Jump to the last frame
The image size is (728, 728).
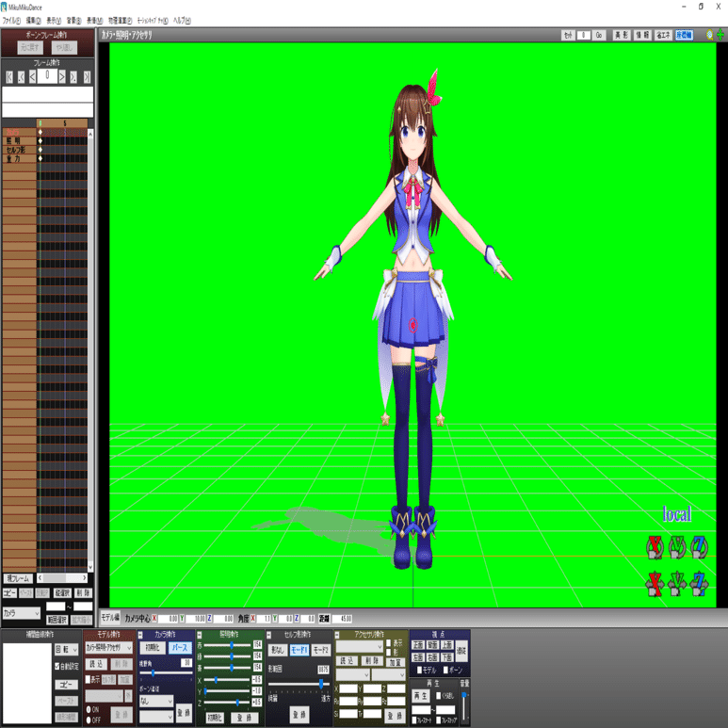[x=87, y=77]
